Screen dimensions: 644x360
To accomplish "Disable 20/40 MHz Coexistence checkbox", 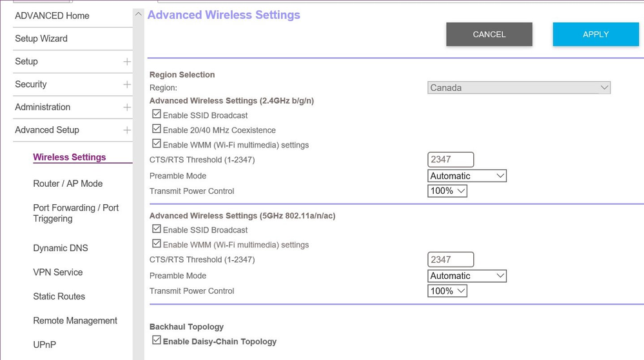I will pos(156,129).
